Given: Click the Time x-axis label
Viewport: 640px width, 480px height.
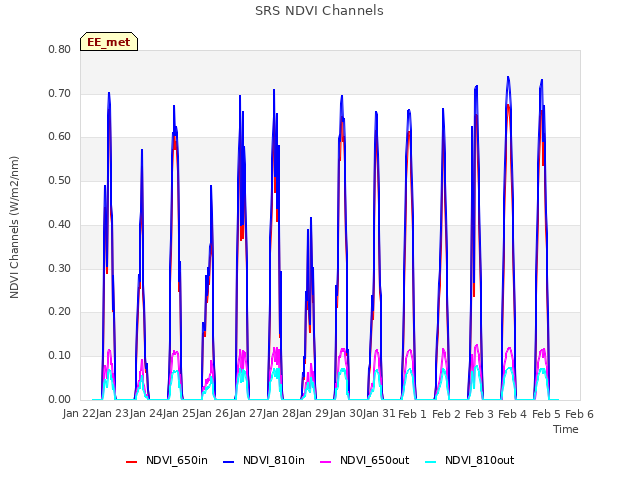Looking at the screenshot, I should click(x=566, y=429).
